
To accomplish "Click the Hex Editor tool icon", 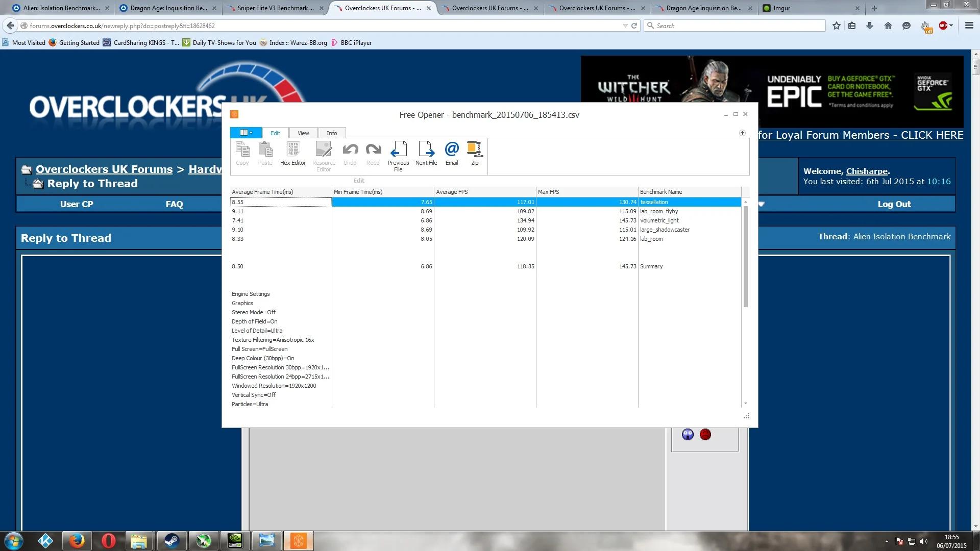I will click(x=293, y=153).
